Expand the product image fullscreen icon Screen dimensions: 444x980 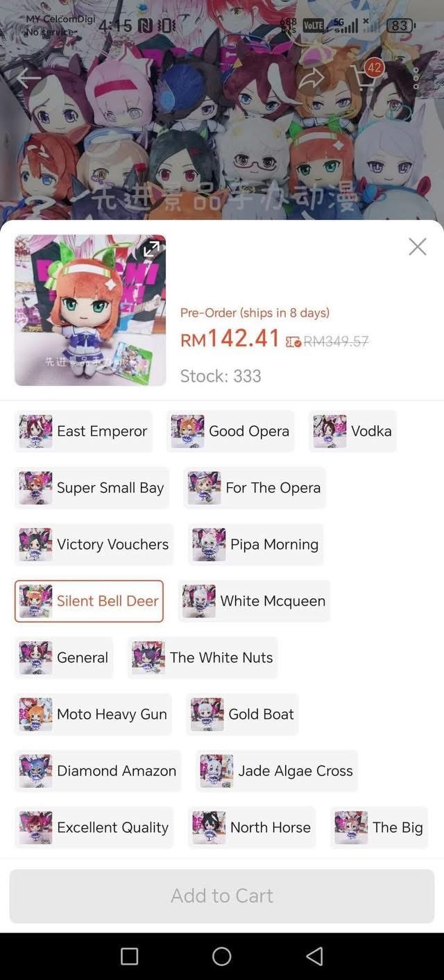(151, 249)
